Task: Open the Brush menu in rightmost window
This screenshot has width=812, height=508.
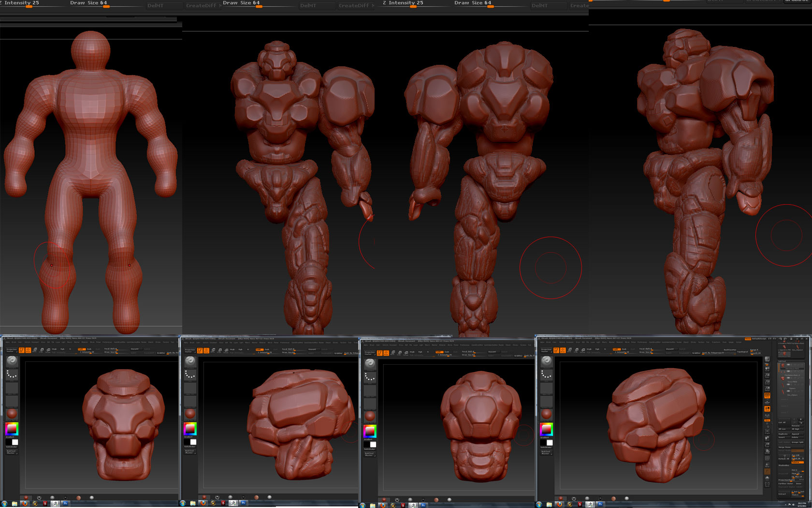Action: [548, 342]
